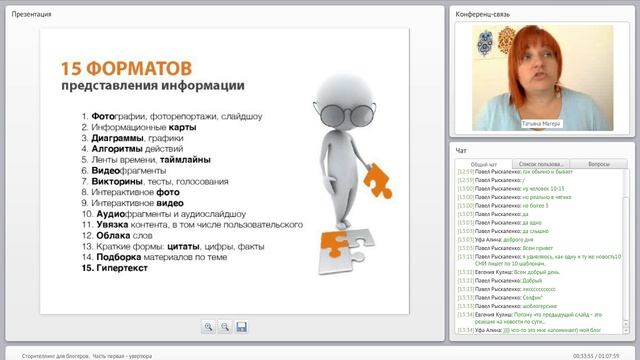Switch to the Список пользова... tab
Screen dimensions: 640x360
[541, 164]
